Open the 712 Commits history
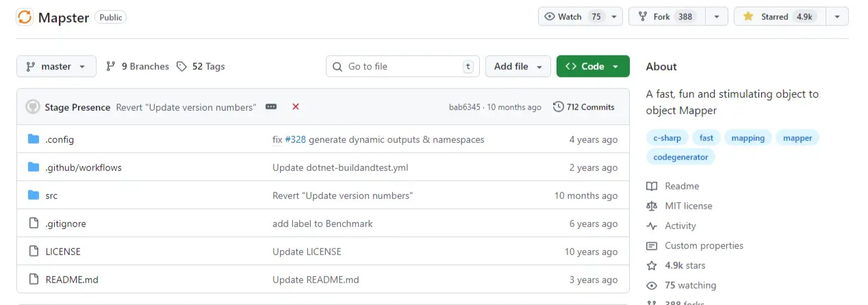Viewport: 868px width, 305px height. tap(584, 107)
